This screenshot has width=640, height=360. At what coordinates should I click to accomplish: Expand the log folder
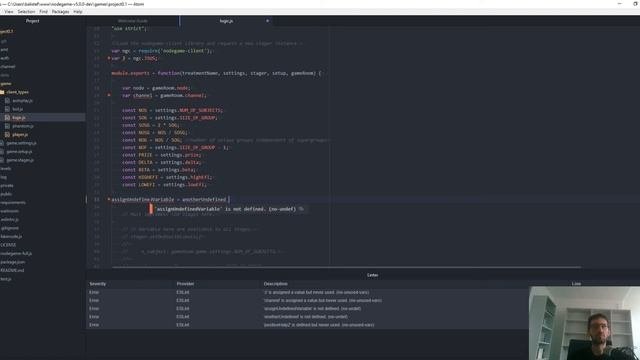4,177
